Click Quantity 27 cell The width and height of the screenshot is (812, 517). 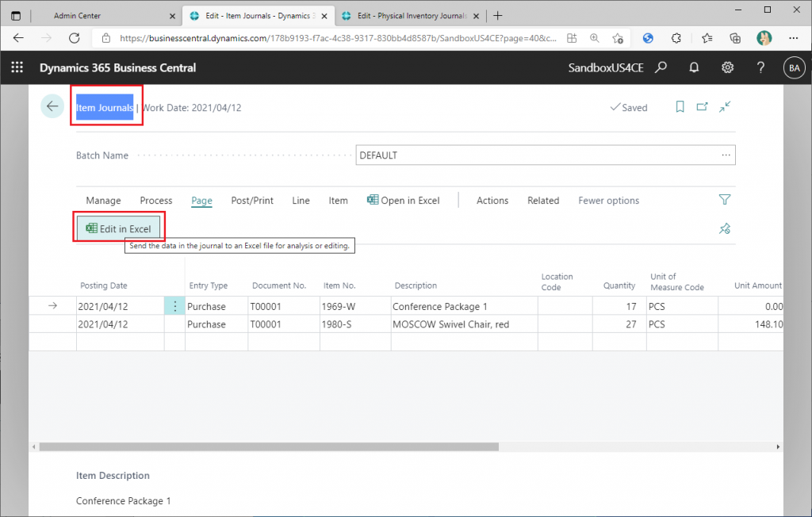[x=619, y=324]
